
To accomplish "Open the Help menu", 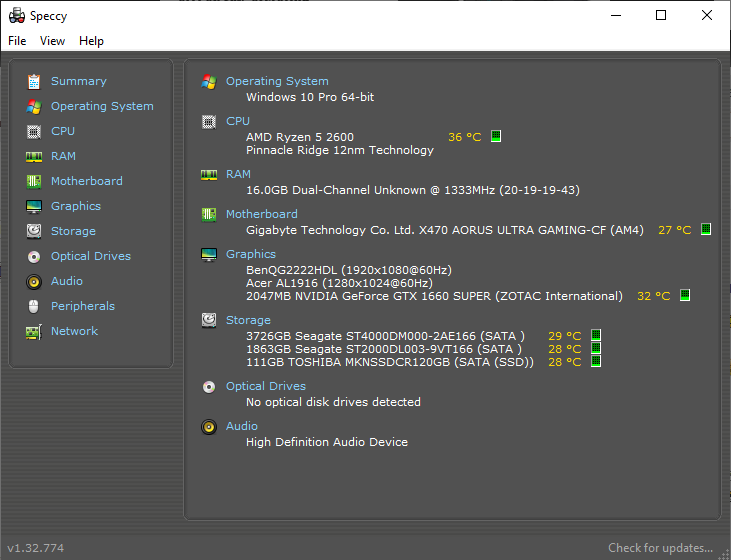I will tap(91, 41).
